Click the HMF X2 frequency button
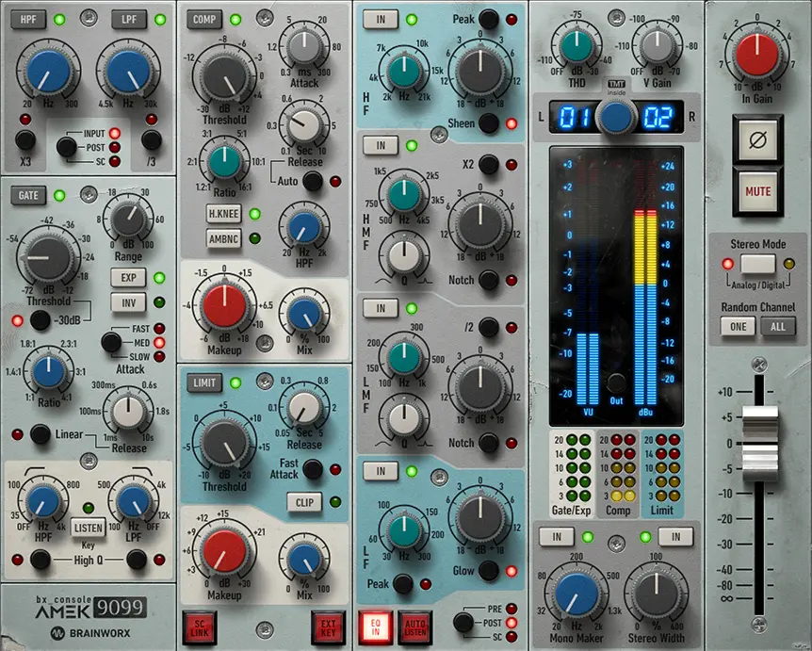 (x=488, y=164)
